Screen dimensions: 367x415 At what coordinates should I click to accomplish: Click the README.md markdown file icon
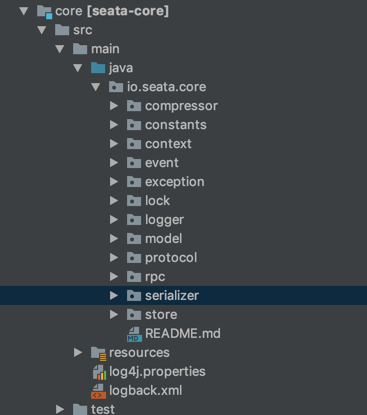(x=134, y=334)
